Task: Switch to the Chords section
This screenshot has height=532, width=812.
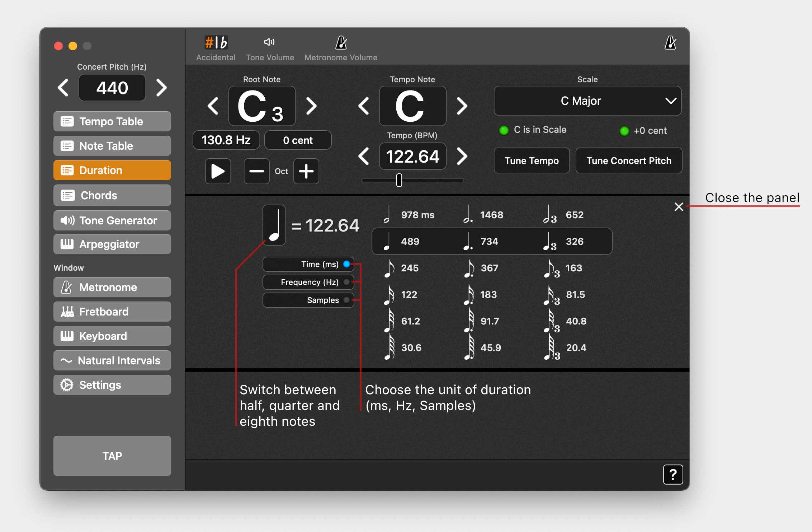Action: point(112,195)
